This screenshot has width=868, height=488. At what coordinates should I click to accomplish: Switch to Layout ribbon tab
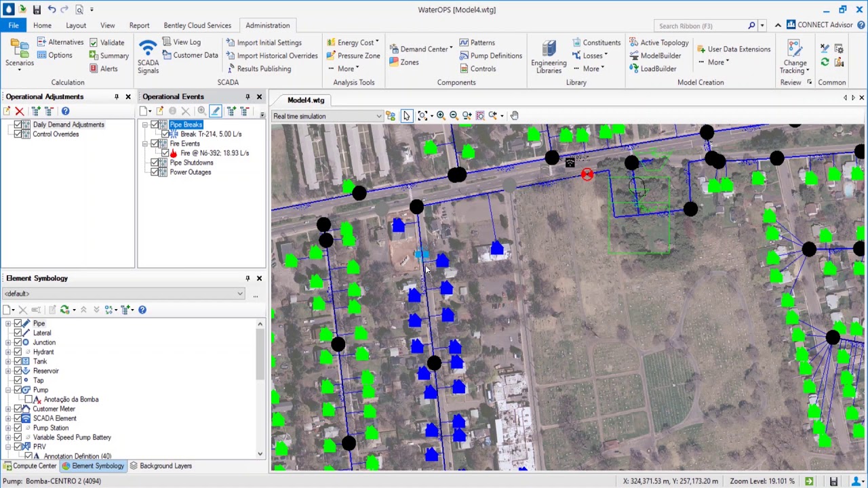[76, 25]
